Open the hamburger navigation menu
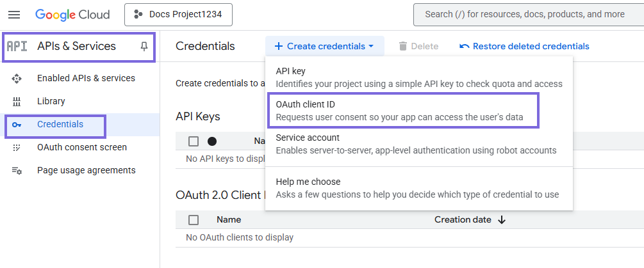Viewport: 644px width, 268px height. point(14,14)
